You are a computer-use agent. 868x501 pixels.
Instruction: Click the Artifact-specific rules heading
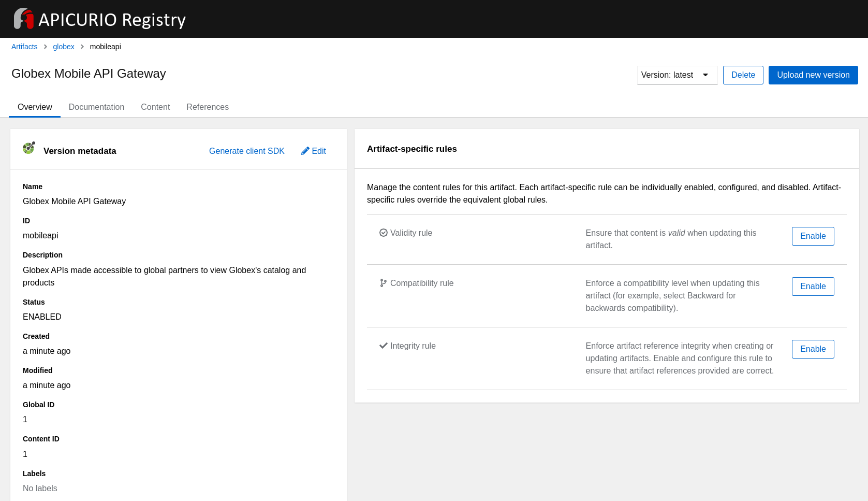tap(412, 149)
